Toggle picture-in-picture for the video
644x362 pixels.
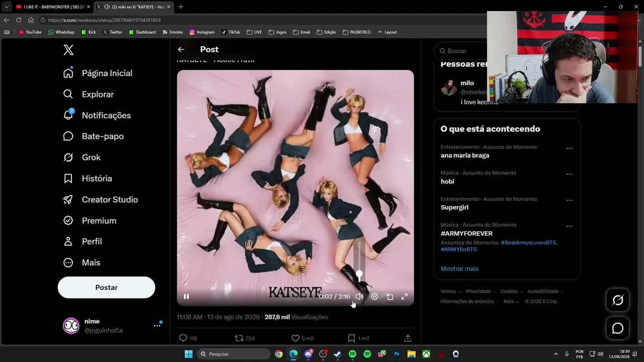pos(389,297)
